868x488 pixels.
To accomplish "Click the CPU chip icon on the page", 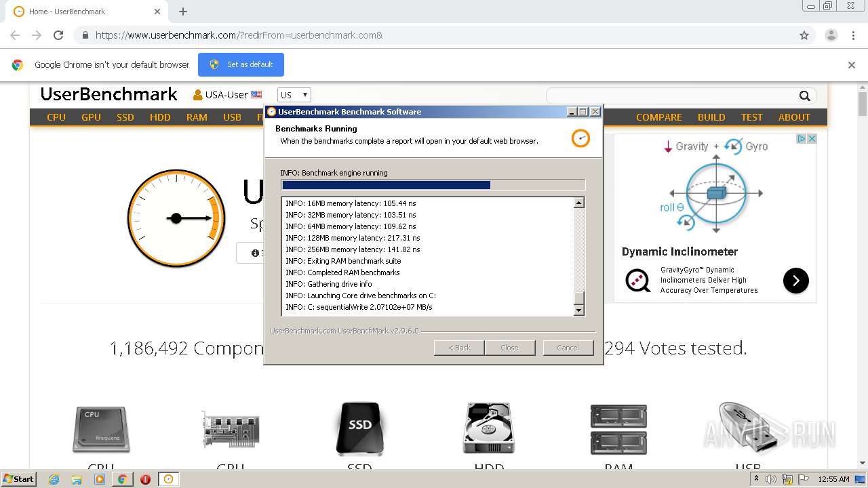I will pyautogui.click(x=101, y=430).
